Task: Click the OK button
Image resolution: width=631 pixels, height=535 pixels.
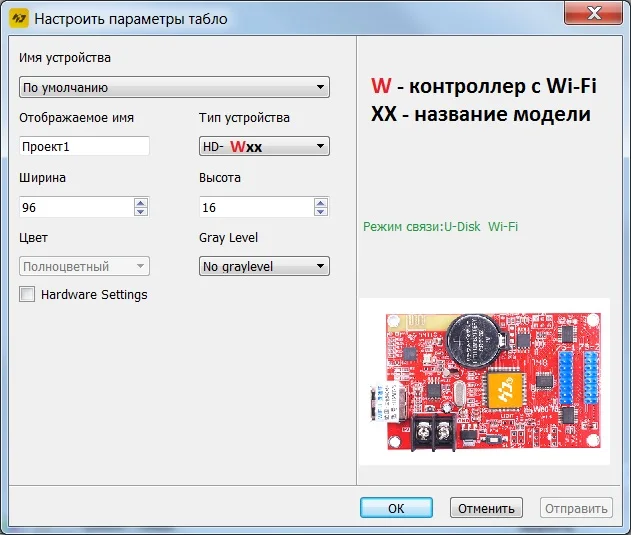Action: (x=396, y=508)
